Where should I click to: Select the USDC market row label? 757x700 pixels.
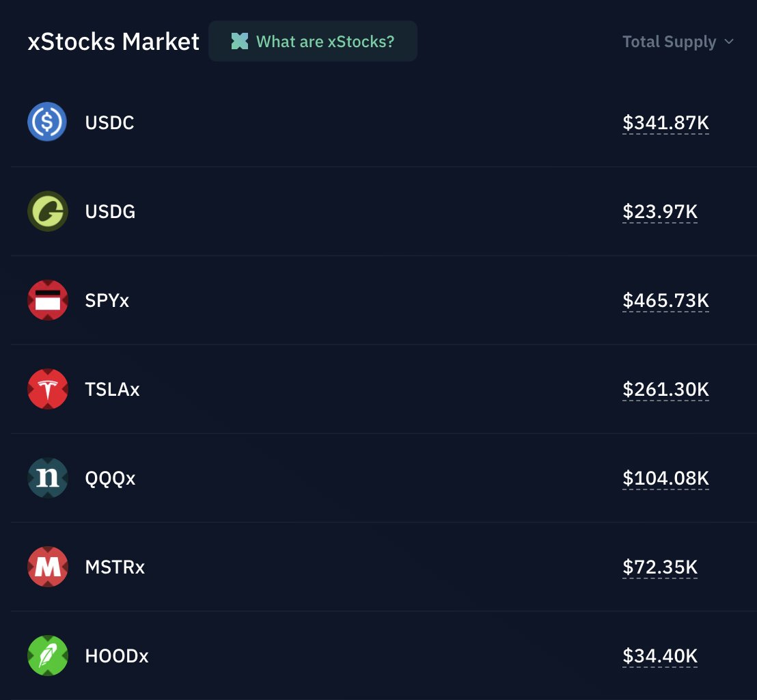pyautogui.click(x=109, y=123)
